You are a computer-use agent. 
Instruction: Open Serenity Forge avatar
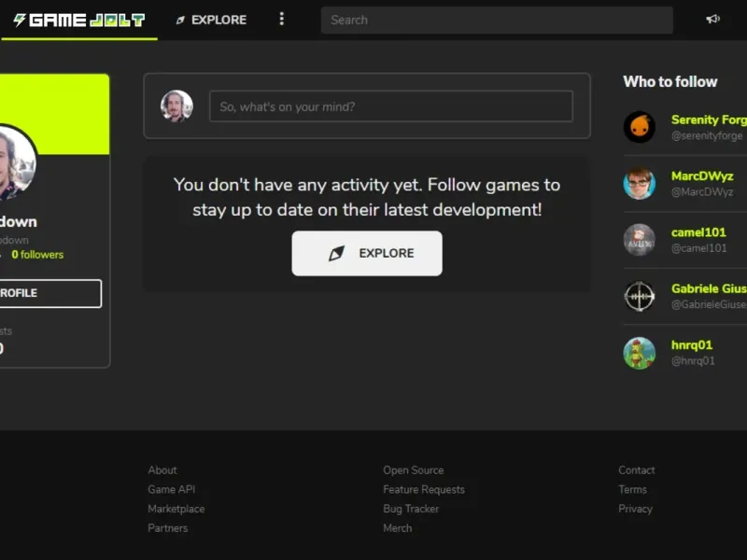(640, 127)
